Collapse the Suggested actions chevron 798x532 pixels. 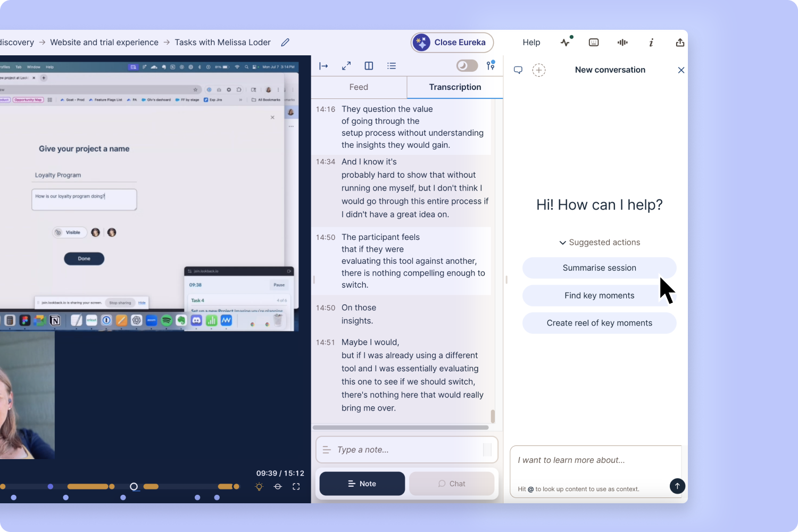(562, 243)
